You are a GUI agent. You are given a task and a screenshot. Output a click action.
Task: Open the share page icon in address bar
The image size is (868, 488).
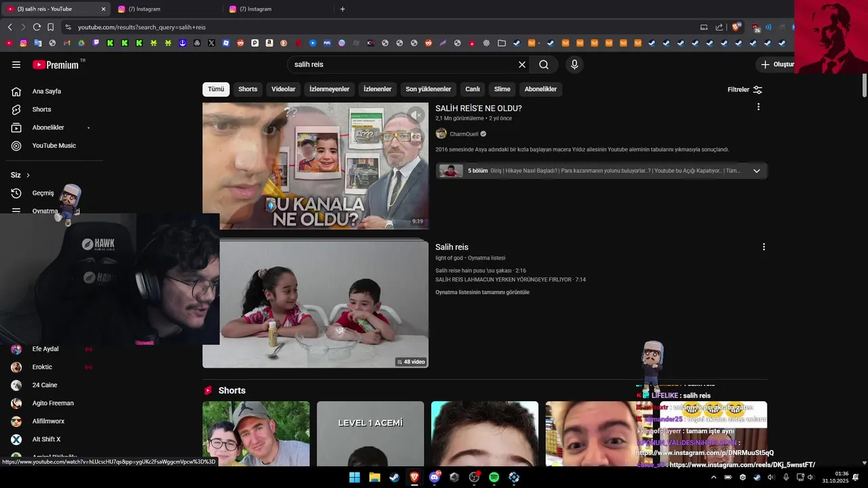coord(719,27)
